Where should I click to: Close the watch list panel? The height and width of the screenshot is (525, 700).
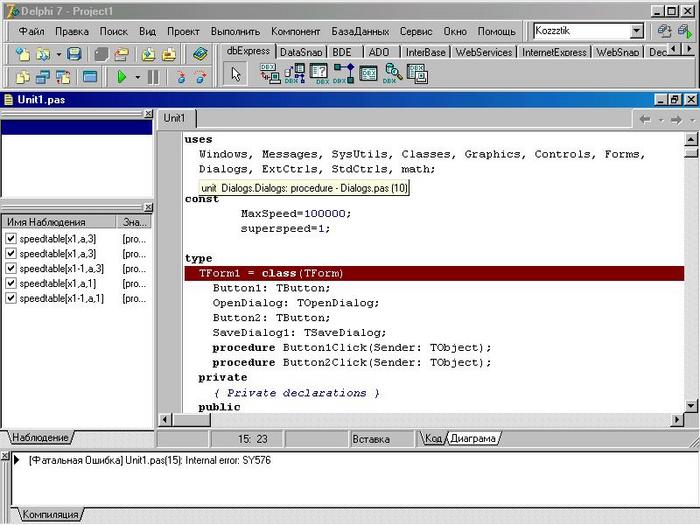click(148, 208)
